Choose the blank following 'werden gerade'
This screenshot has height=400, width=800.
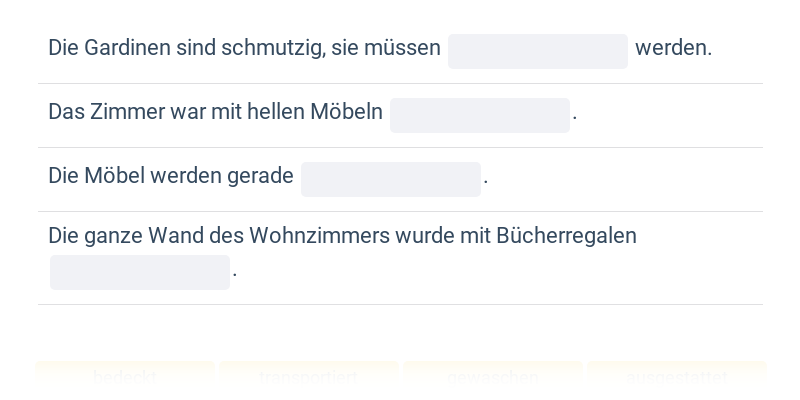[x=391, y=180]
